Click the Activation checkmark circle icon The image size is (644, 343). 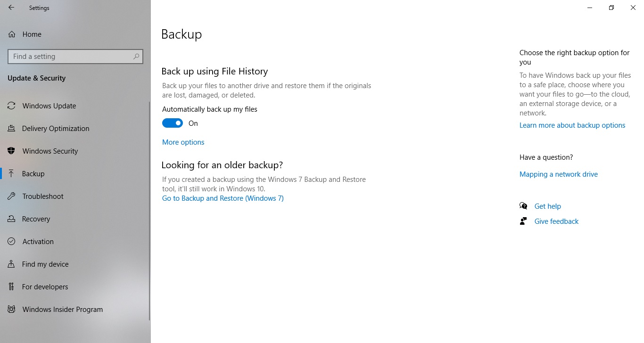(12, 241)
